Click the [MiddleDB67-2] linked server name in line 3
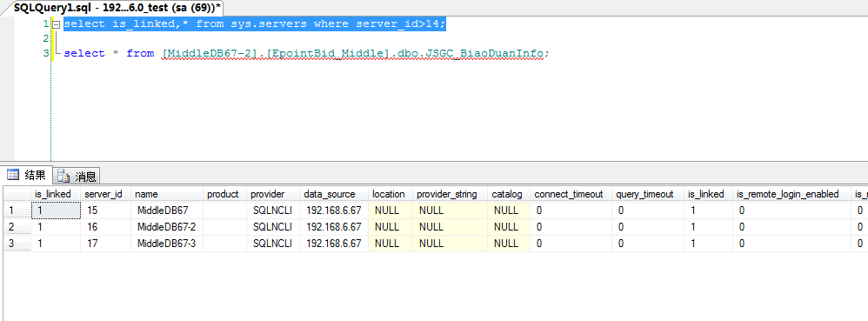 pyautogui.click(x=210, y=53)
